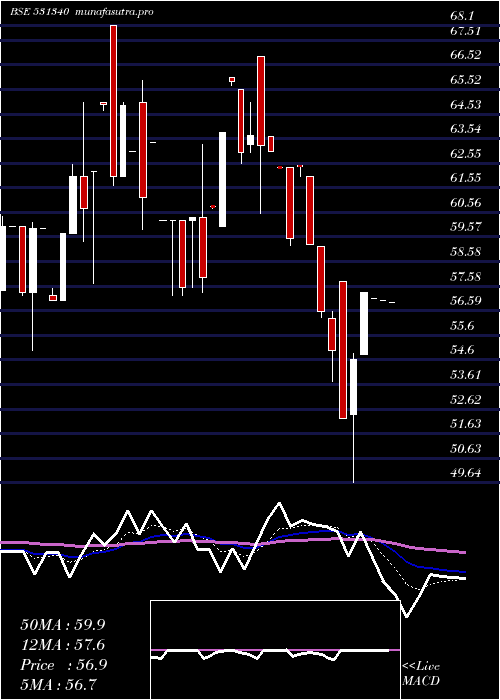The width and height of the screenshot is (500, 700).
Task: Click the 67.51 price axis label
Action: tap(466, 31)
